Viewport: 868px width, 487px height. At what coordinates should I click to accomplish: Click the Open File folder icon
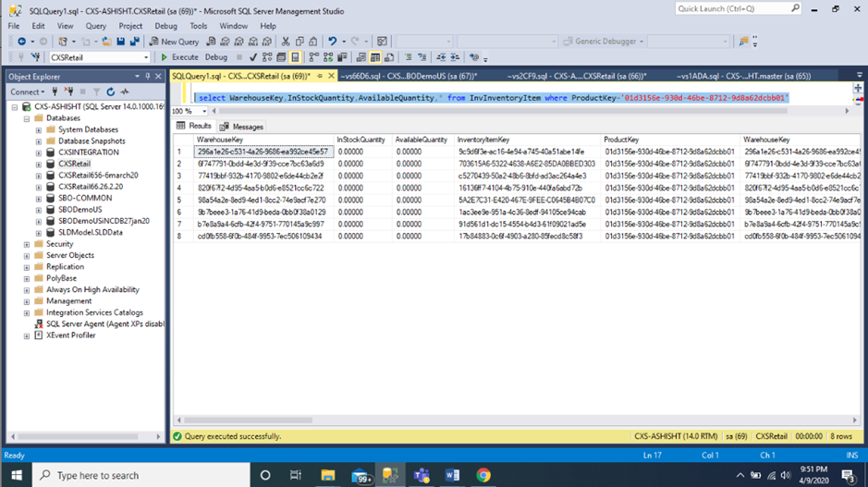(106, 42)
